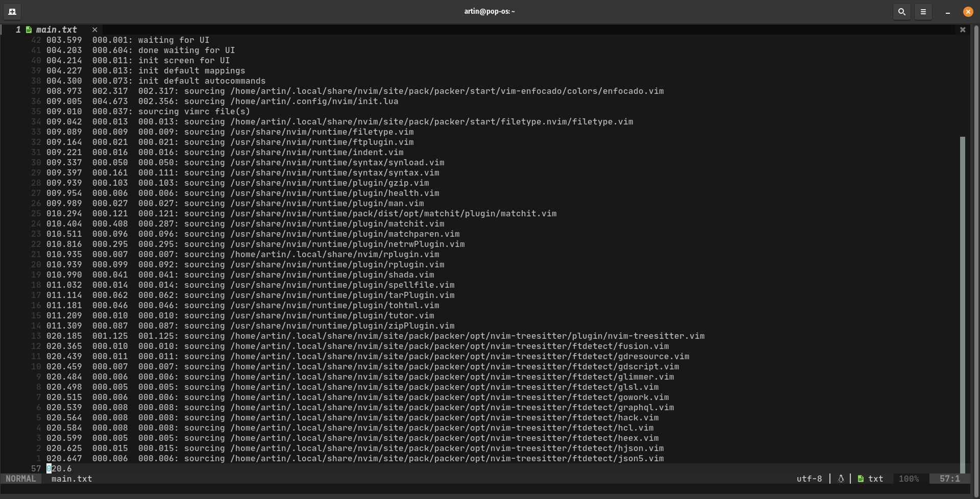Click the plugin/netrwPlugin.vim line

pos(255,244)
